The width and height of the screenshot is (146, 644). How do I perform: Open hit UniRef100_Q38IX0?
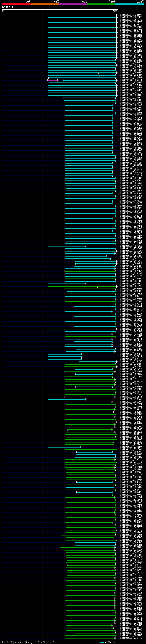point(131,22)
